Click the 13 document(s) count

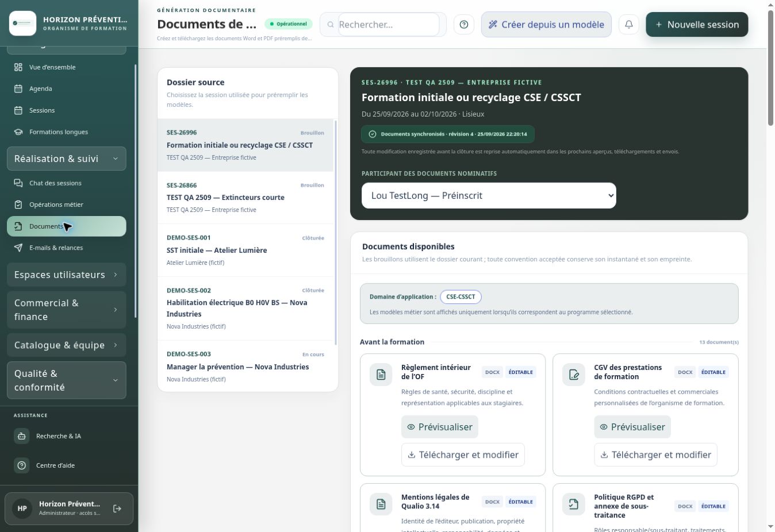click(719, 342)
